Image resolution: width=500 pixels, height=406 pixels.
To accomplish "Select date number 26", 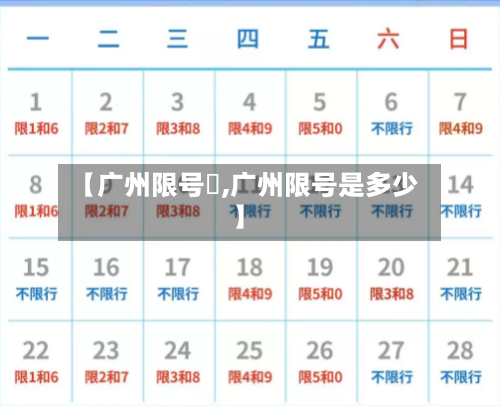I will coord(320,351).
